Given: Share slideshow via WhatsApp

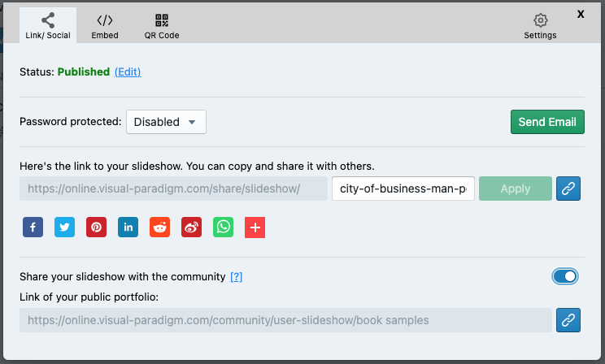Looking at the screenshot, I should click(223, 227).
